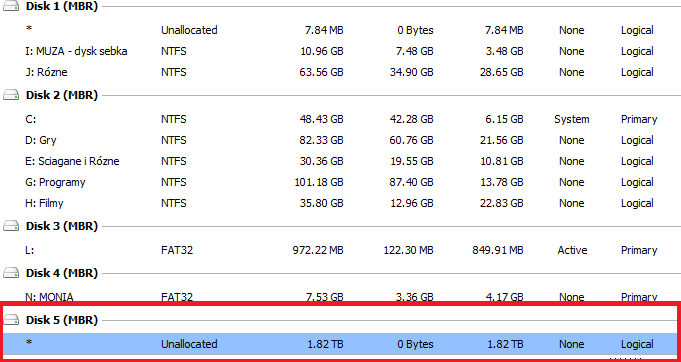Viewport: 681px width, 362px height.
Task: Select the D: Gry partition
Action: click(340, 140)
